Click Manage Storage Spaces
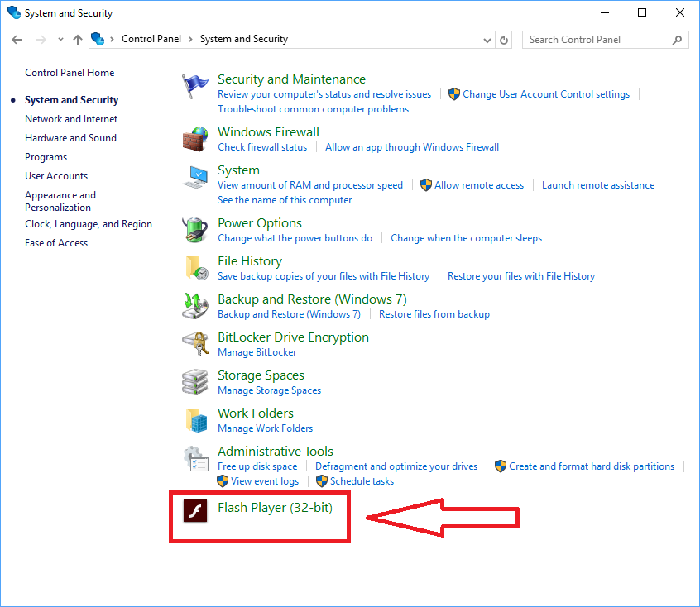This screenshot has width=700, height=607. (x=269, y=390)
